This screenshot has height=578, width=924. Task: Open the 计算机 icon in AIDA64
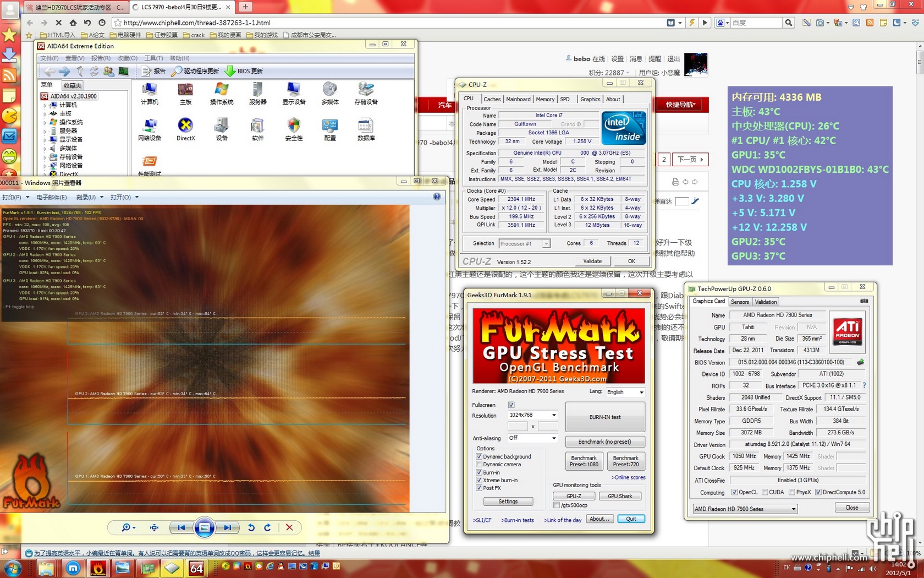pyautogui.click(x=149, y=94)
